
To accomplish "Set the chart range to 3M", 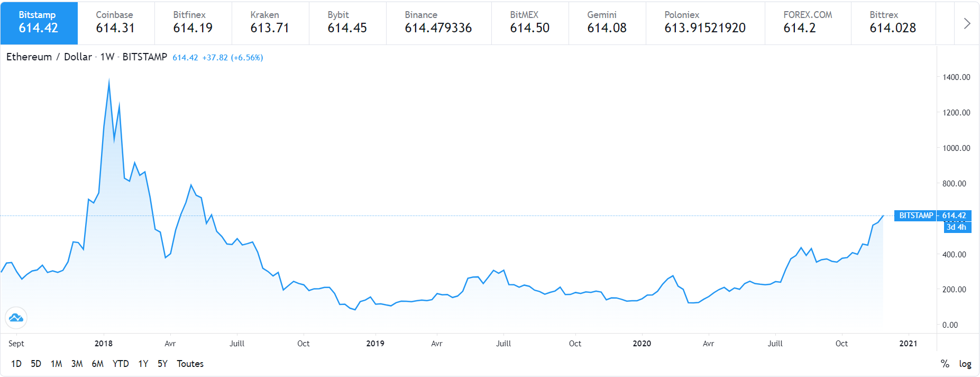I will pyautogui.click(x=77, y=364).
